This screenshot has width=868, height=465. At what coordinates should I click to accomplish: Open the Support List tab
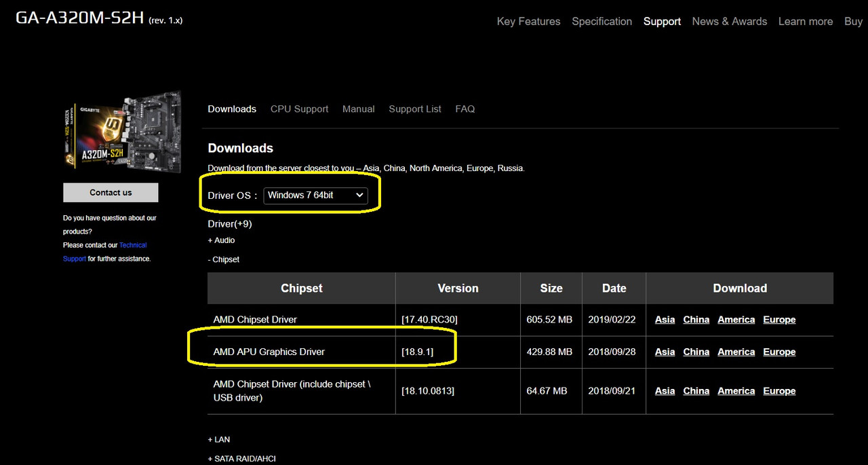(x=415, y=109)
